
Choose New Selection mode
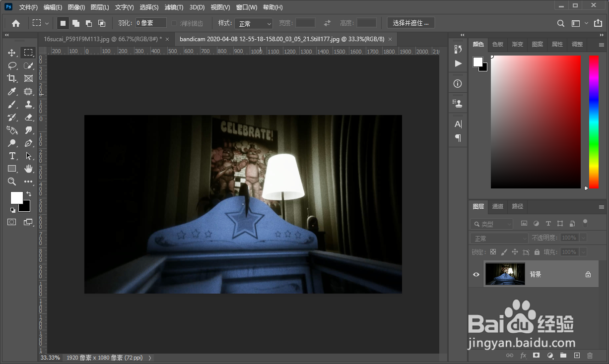[x=63, y=23]
